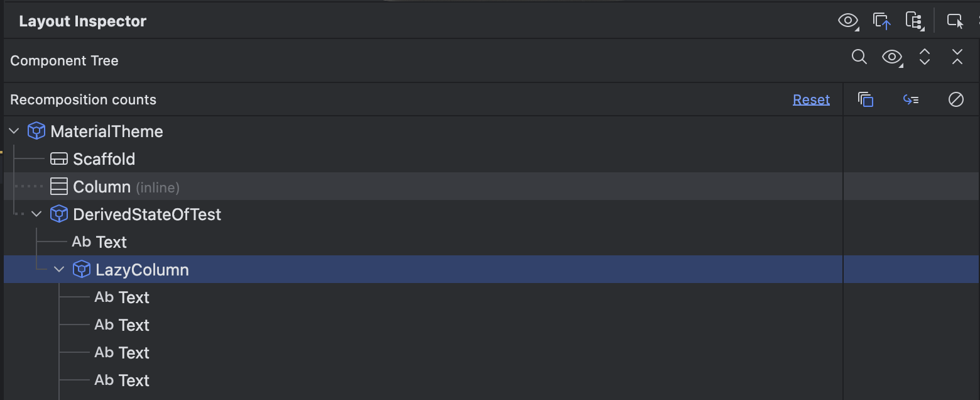Open the Layout Inspector view options eye icon
This screenshot has width=980, height=400.
click(x=847, y=21)
